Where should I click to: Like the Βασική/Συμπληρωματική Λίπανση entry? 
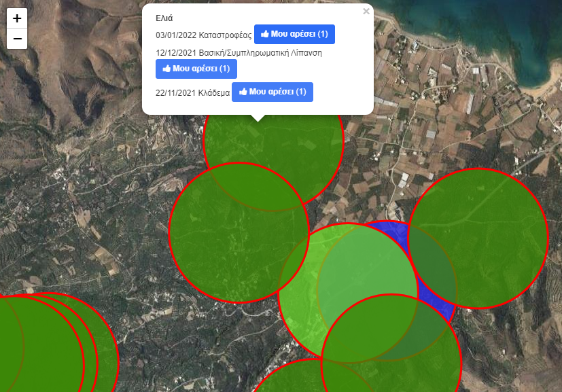tap(196, 69)
